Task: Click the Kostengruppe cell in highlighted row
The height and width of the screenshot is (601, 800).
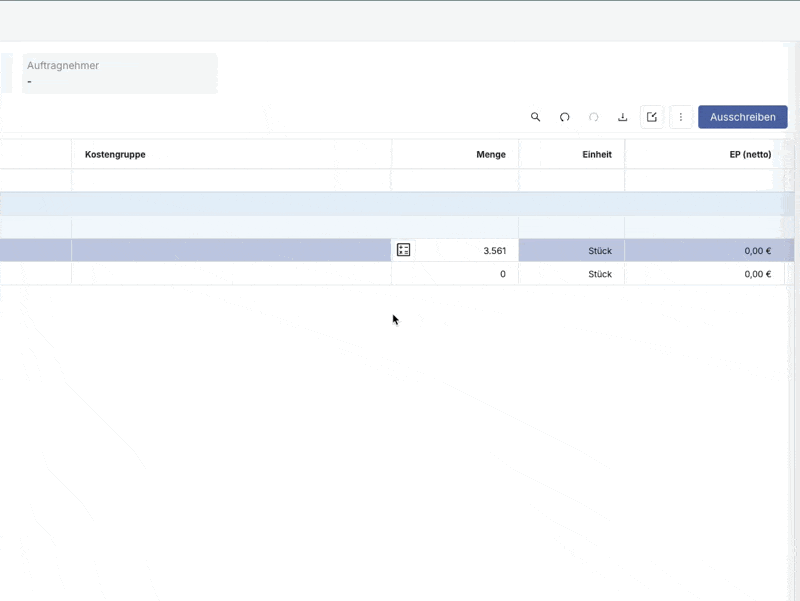Action: (x=230, y=251)
